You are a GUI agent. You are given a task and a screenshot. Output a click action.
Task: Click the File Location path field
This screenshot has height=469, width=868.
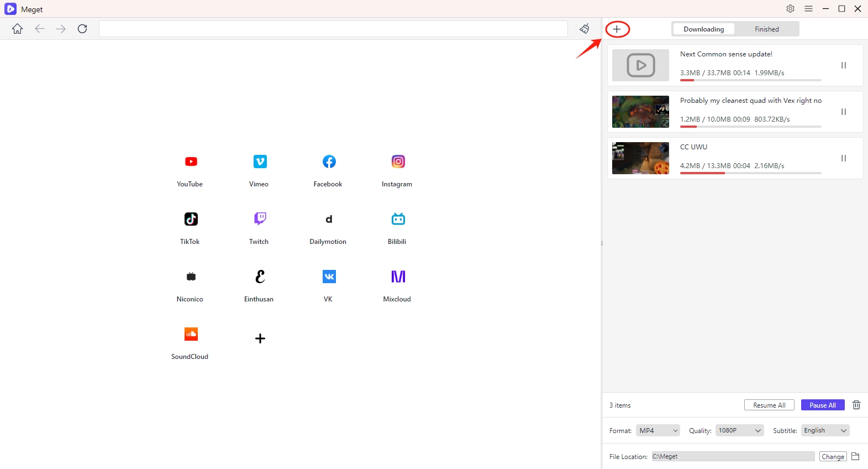[733, 456]
